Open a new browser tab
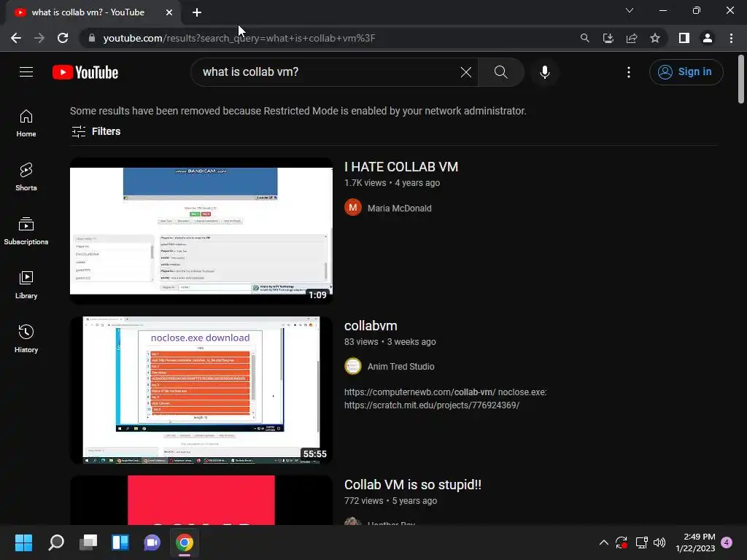Screen dimensions: 747x560 (x=197, y=12)
